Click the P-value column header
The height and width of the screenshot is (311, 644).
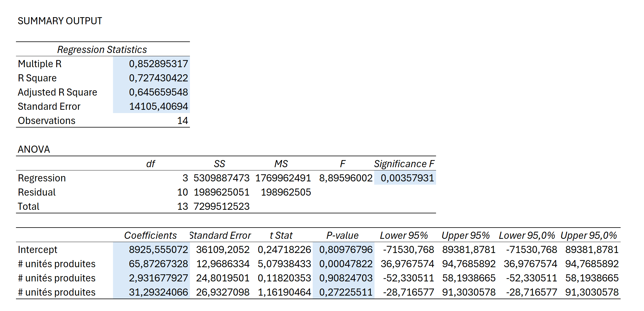pos(342,235)
